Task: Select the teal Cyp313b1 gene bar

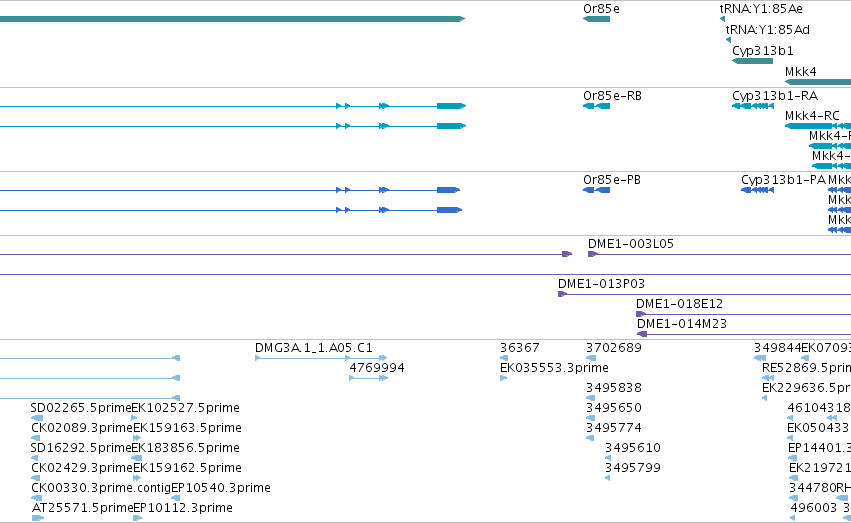Action: pos(752,61)
